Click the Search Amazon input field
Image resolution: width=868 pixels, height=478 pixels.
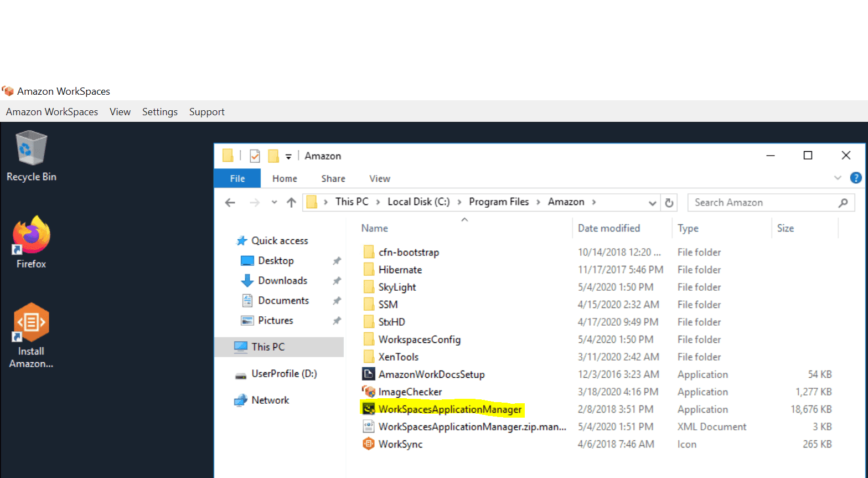coord(764,203)
